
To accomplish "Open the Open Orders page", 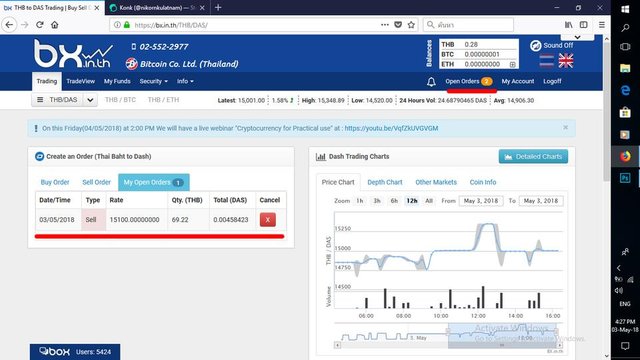I will click(x=469, y=81).
